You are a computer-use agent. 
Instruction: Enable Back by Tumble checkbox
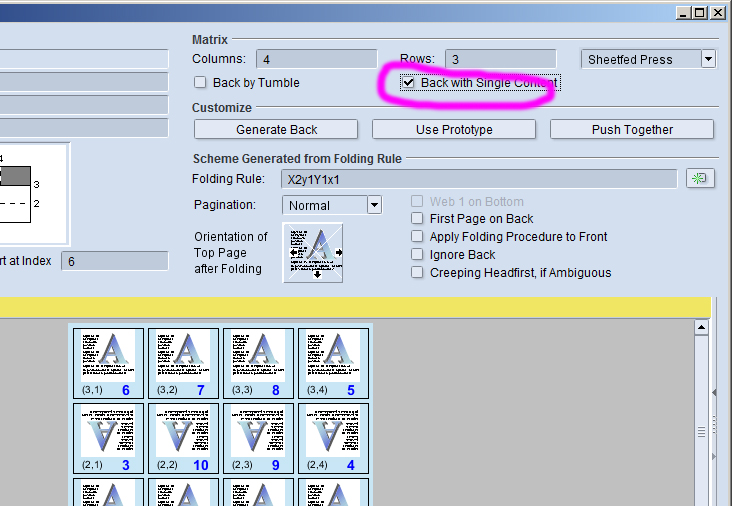[x=200, y=83]
